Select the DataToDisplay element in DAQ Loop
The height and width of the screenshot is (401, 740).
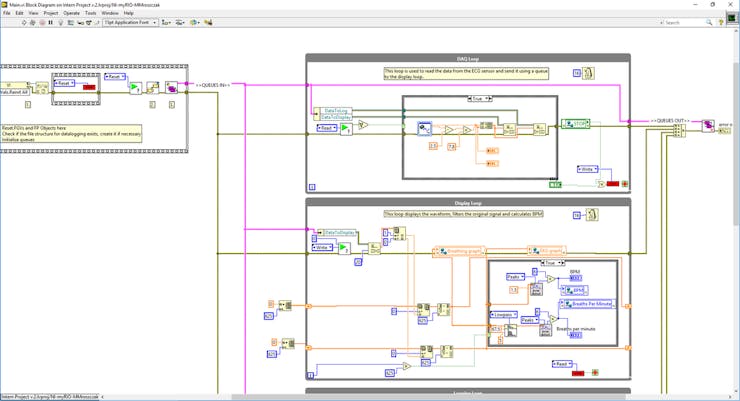336,117
